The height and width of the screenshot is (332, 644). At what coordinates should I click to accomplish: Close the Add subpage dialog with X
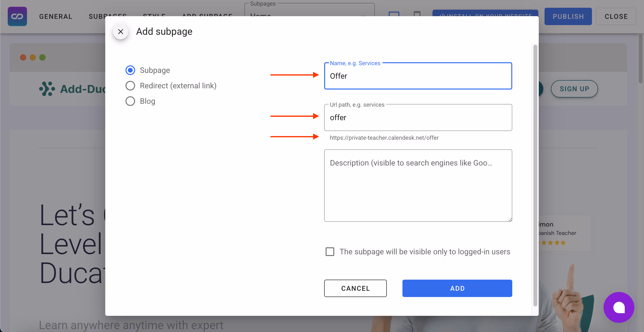[120, 32]
